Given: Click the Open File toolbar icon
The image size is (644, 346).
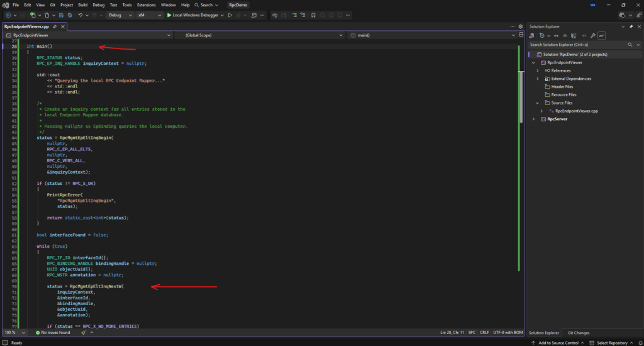Looking at the screenshot, I should [x=47, y=15].
